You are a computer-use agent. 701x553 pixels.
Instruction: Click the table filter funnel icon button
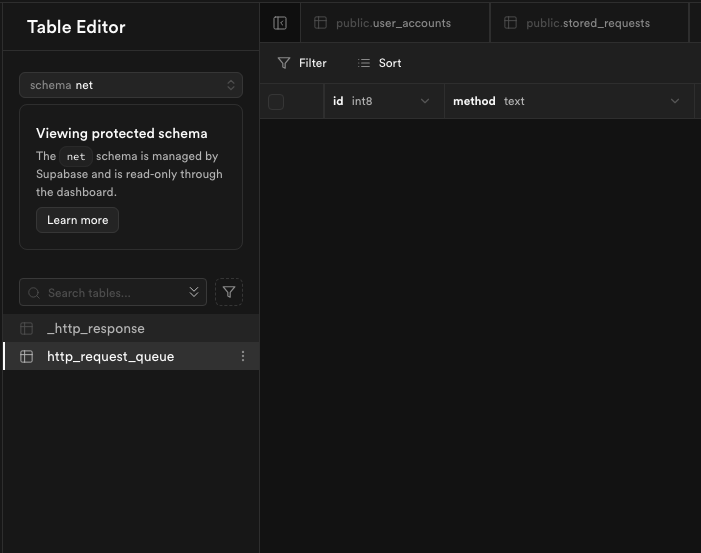(x=229, y=292)
